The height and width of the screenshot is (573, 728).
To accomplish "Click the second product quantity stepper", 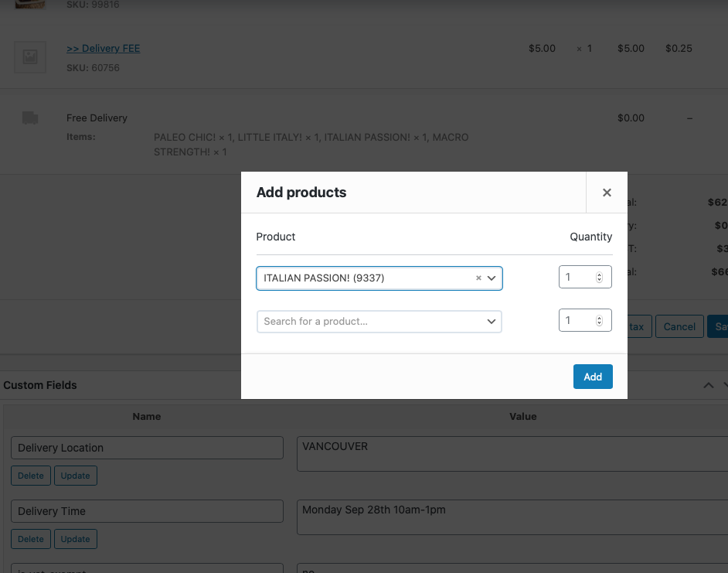I will (x=600, y=321).
